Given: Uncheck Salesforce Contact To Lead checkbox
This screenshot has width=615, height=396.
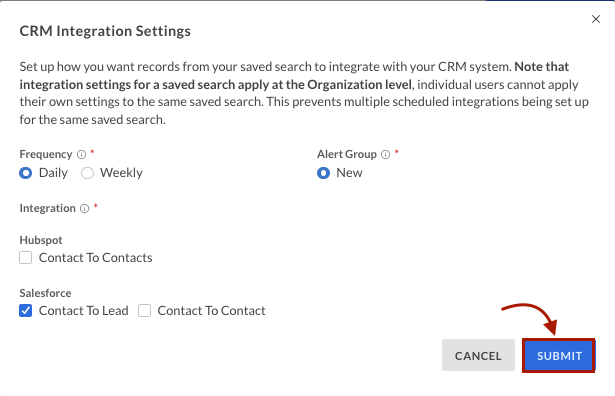Looking at the screenshot, I should (x=25, y=311).
